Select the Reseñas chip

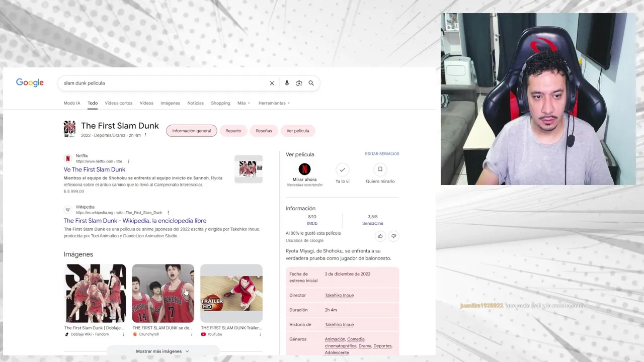click(x=264, y=131)
